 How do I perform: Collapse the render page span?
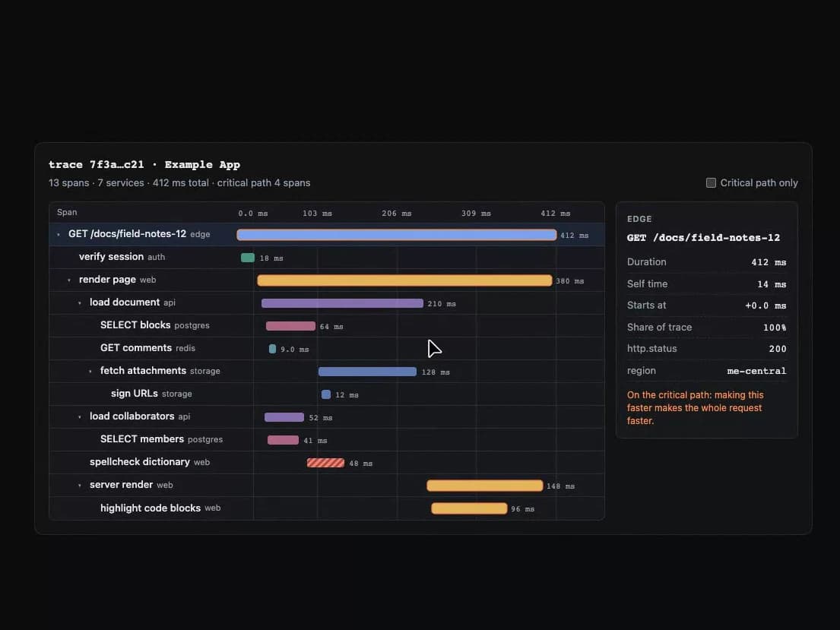[x=69, y=280]
